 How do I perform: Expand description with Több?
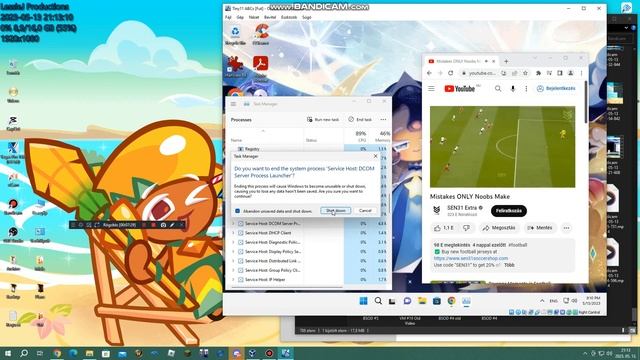[x=509, y=265]
